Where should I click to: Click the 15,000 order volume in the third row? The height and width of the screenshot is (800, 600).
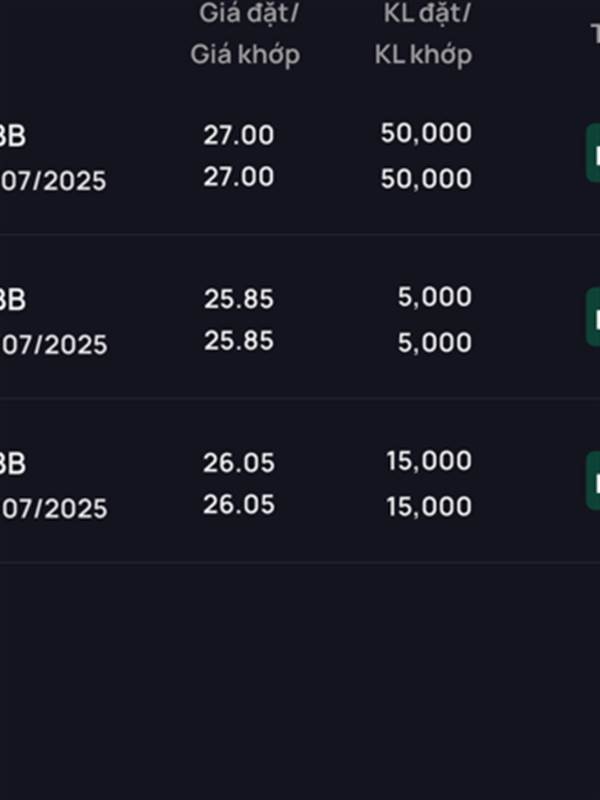(429, 461)
